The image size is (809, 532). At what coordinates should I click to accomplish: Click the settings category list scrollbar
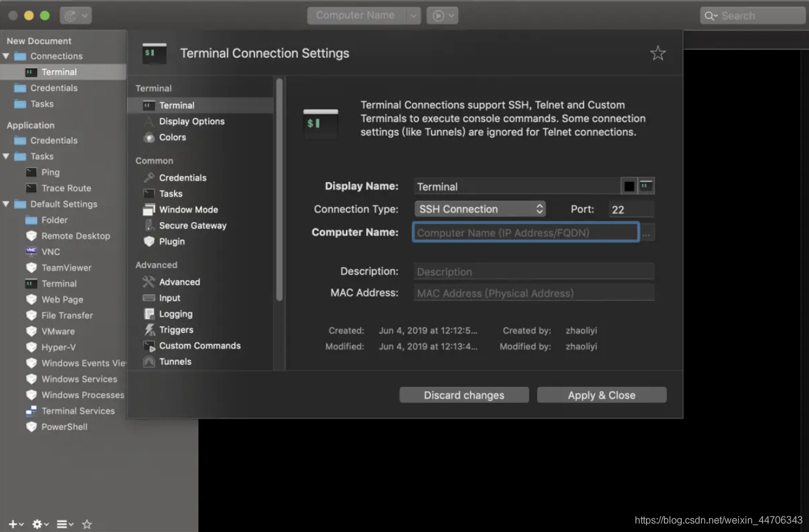tap(279, 189)
